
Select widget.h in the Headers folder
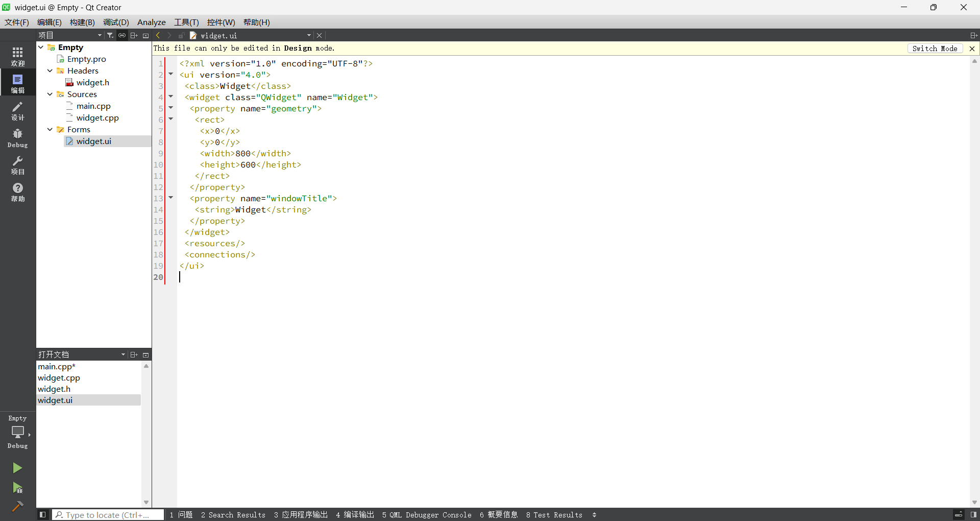92,82
